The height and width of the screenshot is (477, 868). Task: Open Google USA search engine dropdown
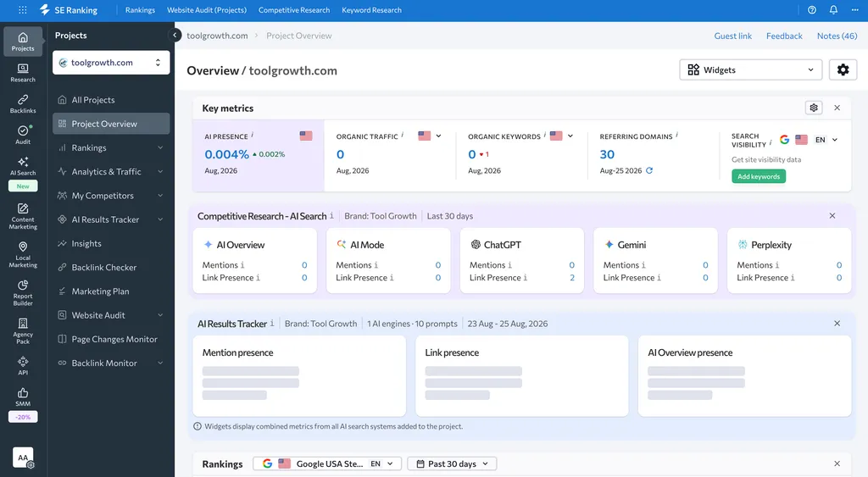326,463
